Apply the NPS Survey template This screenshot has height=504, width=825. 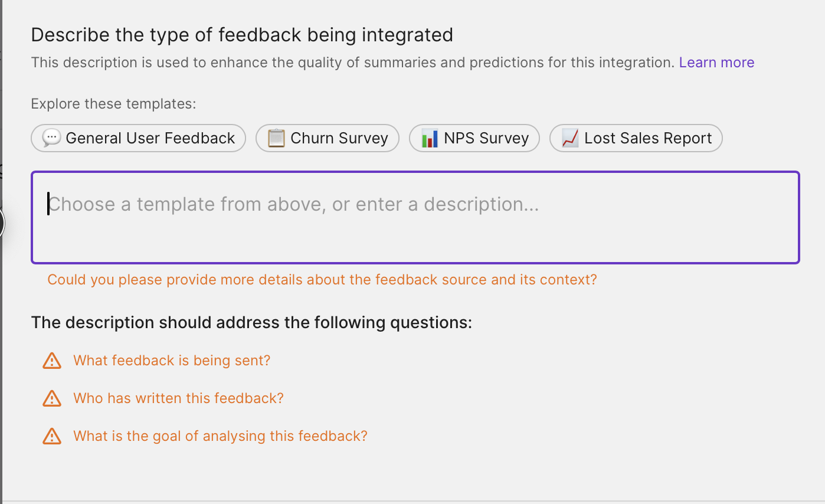point(474,138)
